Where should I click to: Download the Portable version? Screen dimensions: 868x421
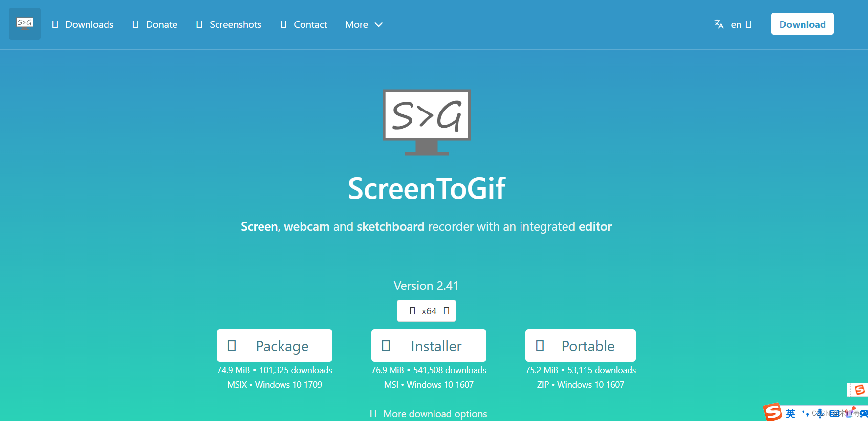point(581,346)
